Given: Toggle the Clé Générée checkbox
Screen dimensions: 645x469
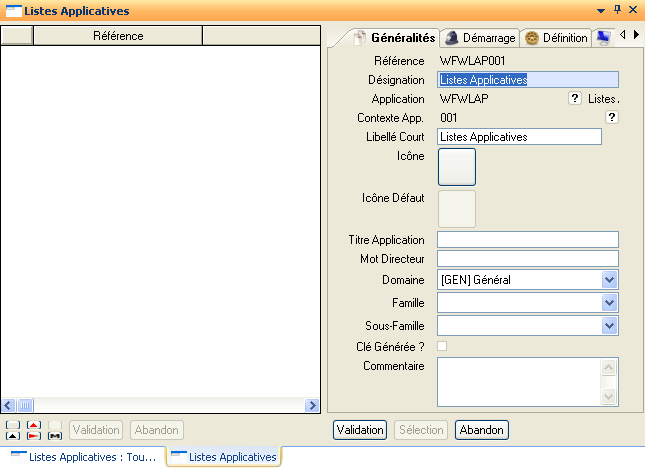Looking at the screenshot, I should [442, 346].
